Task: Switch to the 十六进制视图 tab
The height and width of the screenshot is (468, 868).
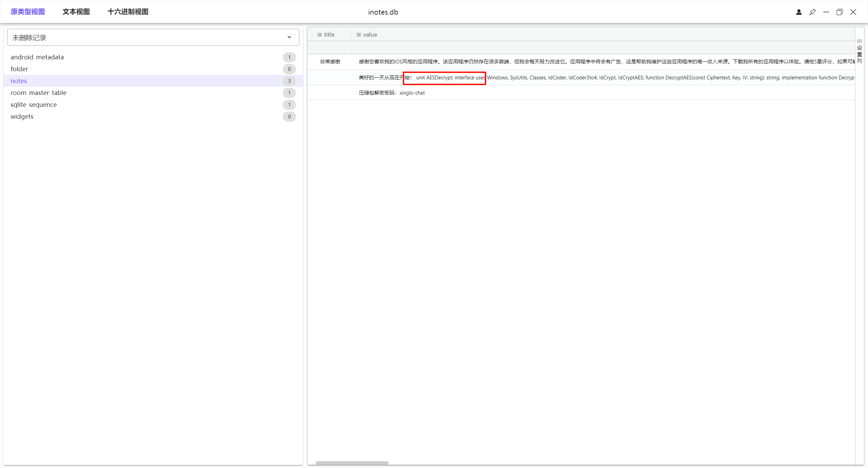Action: [128, 12]
